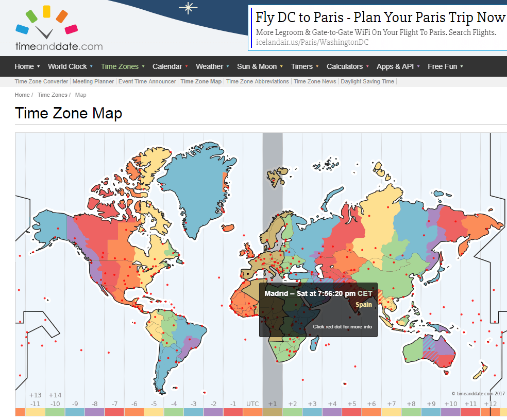Click the Spain link in the Madrid tooltip
The image size is (507, 420).
(364, 304)
